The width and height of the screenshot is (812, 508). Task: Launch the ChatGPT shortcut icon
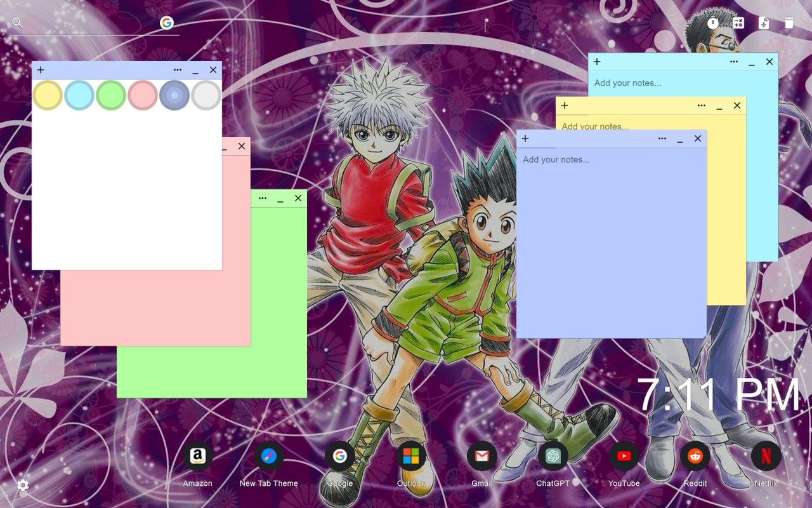pyautogui.click(x=553, y=456)
